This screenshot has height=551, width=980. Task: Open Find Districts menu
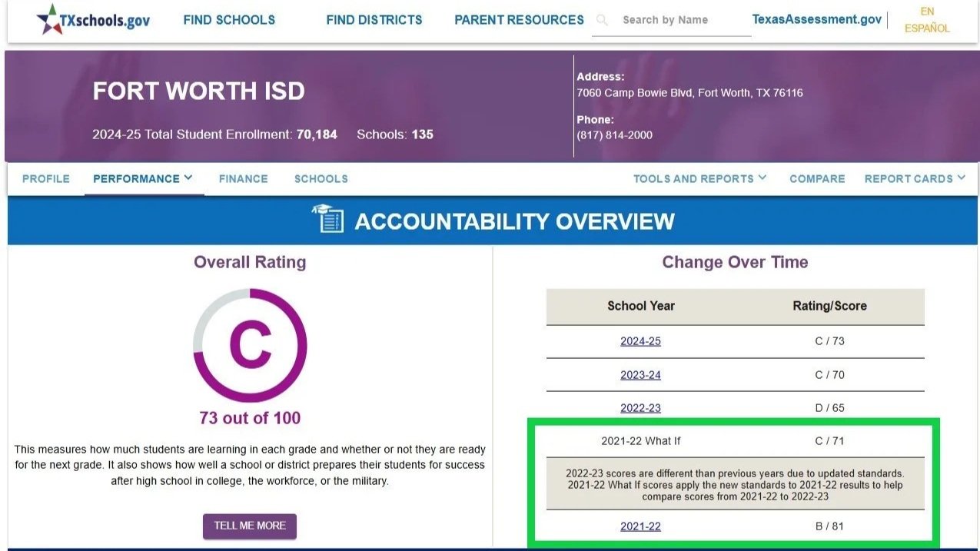click(x=374, y=20)
